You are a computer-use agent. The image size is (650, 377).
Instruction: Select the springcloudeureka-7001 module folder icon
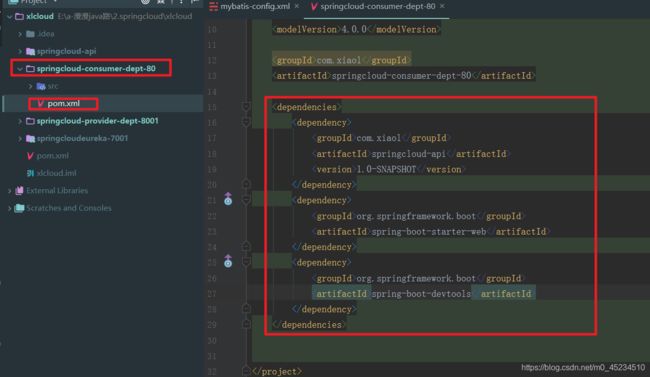point(30,139)
